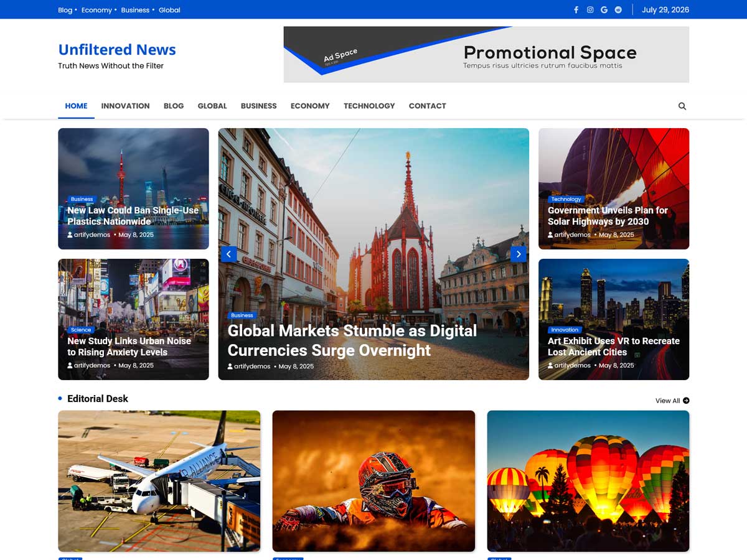The height and width of the screenshot is (560, 747).
Task: Click the Editorial Desk section heading
Action: coord(98,399)
